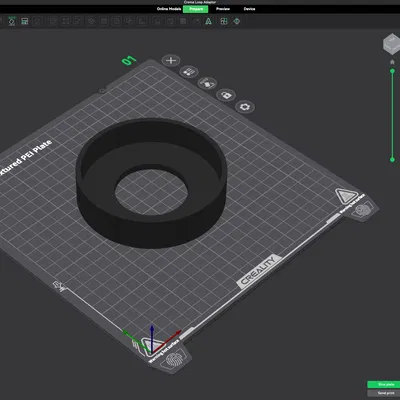Click the green diamond toolbar icon

(x=237, y=21)
